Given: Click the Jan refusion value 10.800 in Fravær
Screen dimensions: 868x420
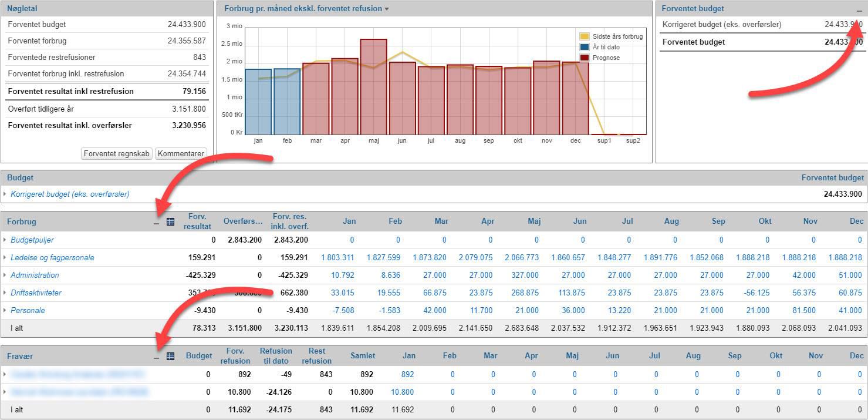Looking at the screenshot, I should click(402, 392).
